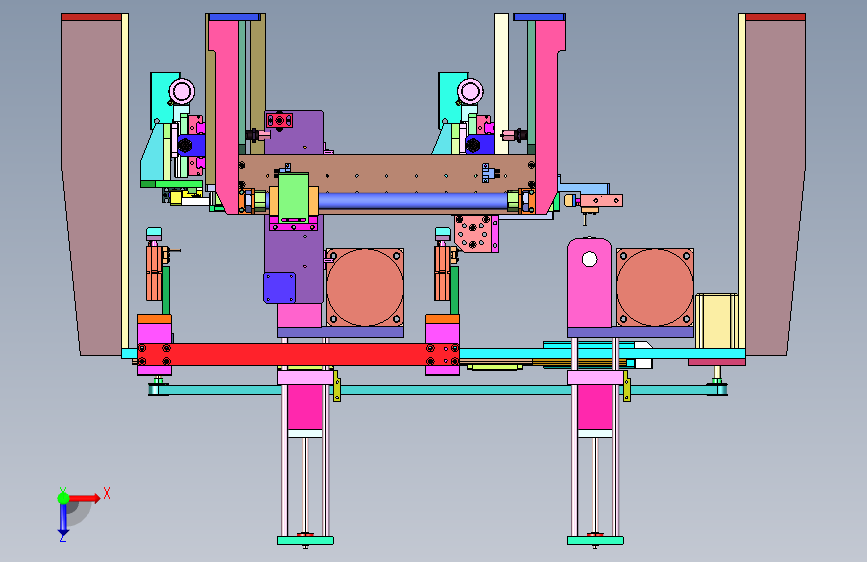The image size is (867, 562).
Task: Select the right dark blue motor block
Action: pyautogui.click(x=479, y=144)
